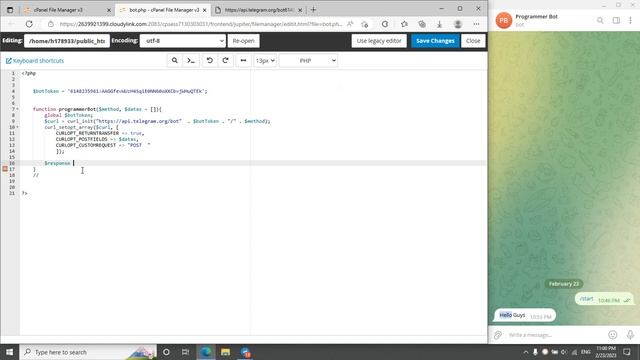Open the editor search tool
640x360 pixels.
pyautogui.click(x=175, y=60)
